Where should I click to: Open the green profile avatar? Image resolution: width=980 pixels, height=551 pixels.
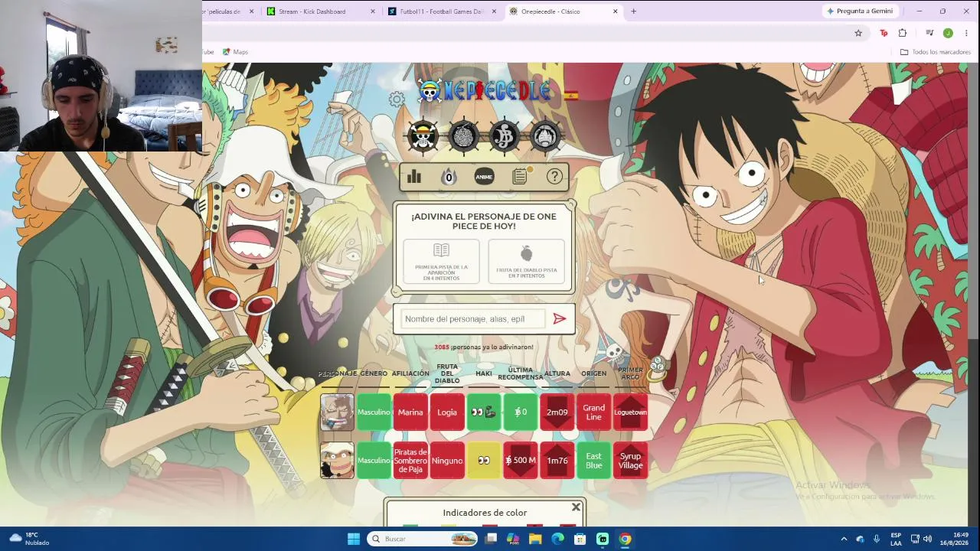[x=948, y=33]
